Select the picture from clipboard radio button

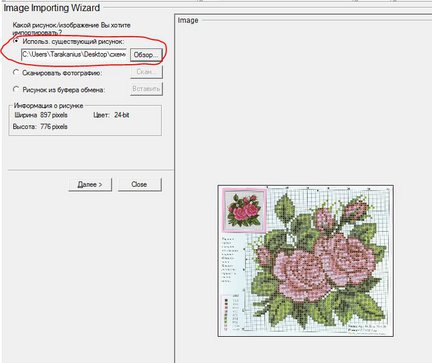tap(16, 89)
